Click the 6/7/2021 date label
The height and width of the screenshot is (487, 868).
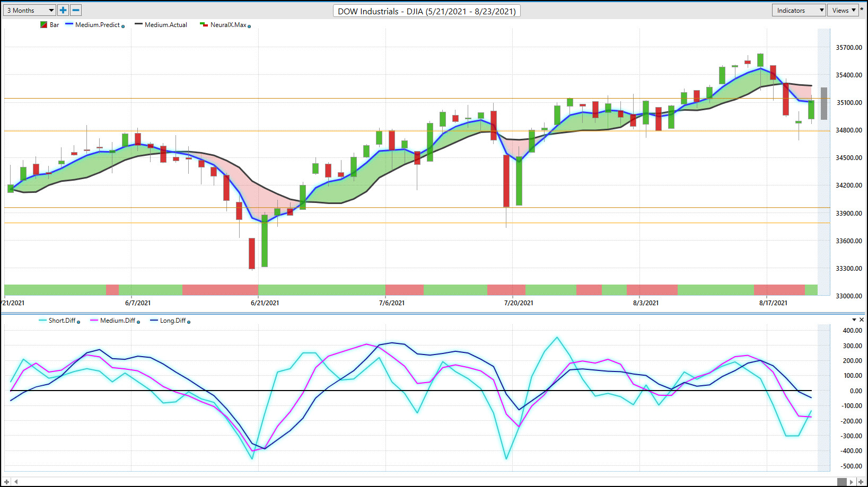pos(138,303)
